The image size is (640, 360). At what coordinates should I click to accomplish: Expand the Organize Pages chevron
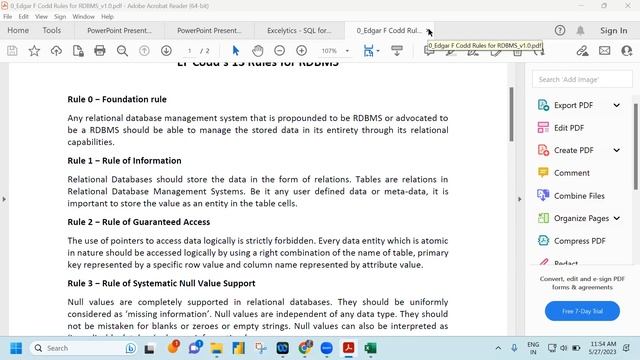pyautogui.click(x=617, y=218)
